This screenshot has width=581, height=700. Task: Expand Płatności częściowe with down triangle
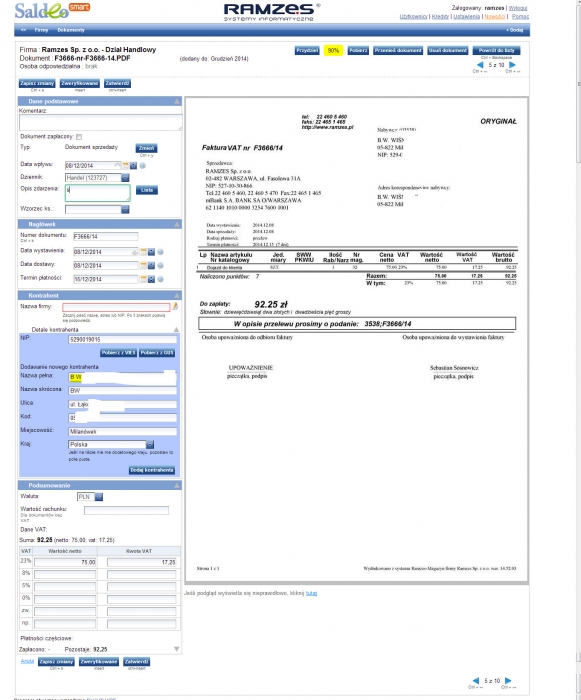tap(177, 649)
